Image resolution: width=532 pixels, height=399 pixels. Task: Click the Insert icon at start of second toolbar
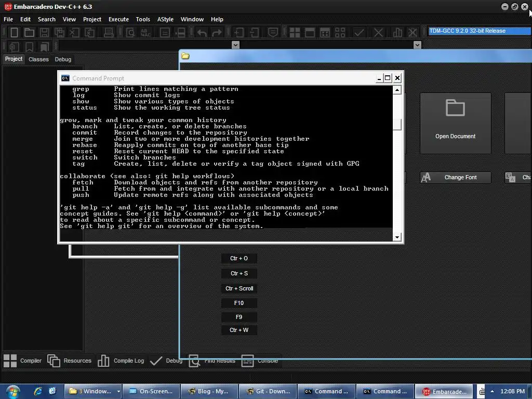click(x=14, y=46)
